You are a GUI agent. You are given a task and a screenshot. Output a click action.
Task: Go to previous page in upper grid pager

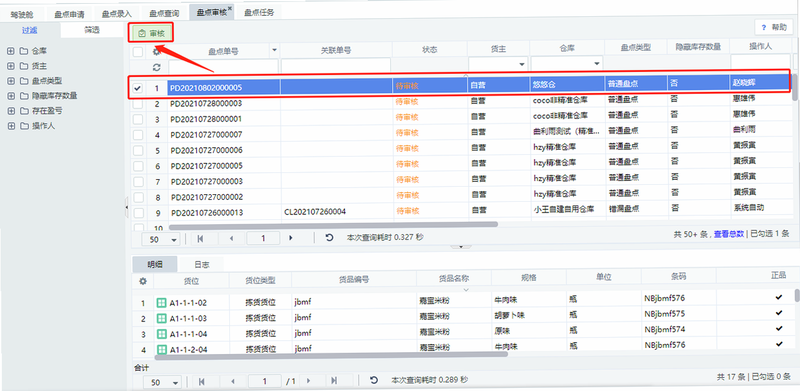[232, 238]
